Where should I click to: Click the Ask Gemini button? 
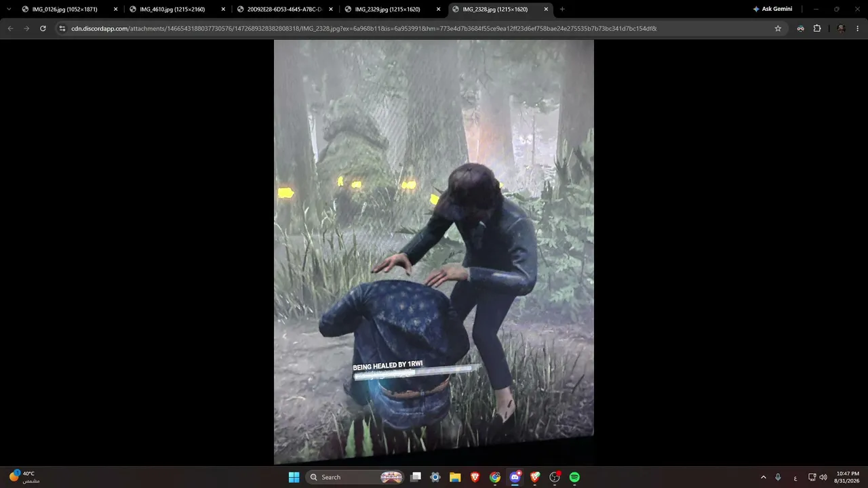pos(772,9)
